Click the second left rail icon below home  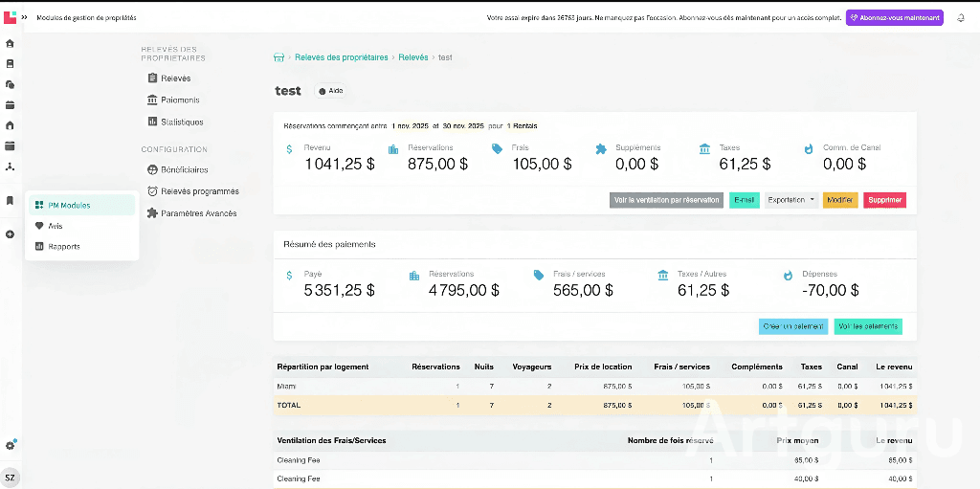pyautogui.click(x=10, y=64)
